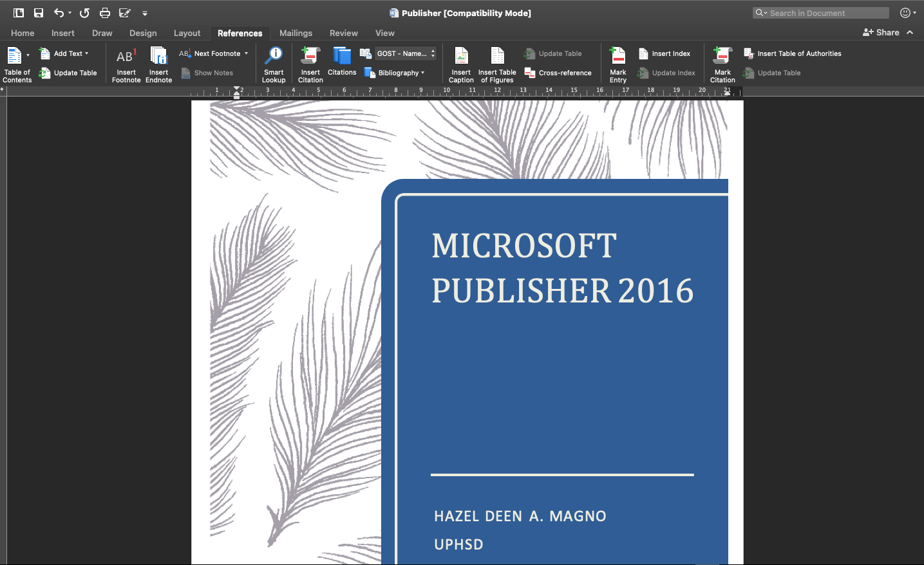Click Insert Table of Figures icon
Viewport: 924px width, 565px height.
[497, 56]
